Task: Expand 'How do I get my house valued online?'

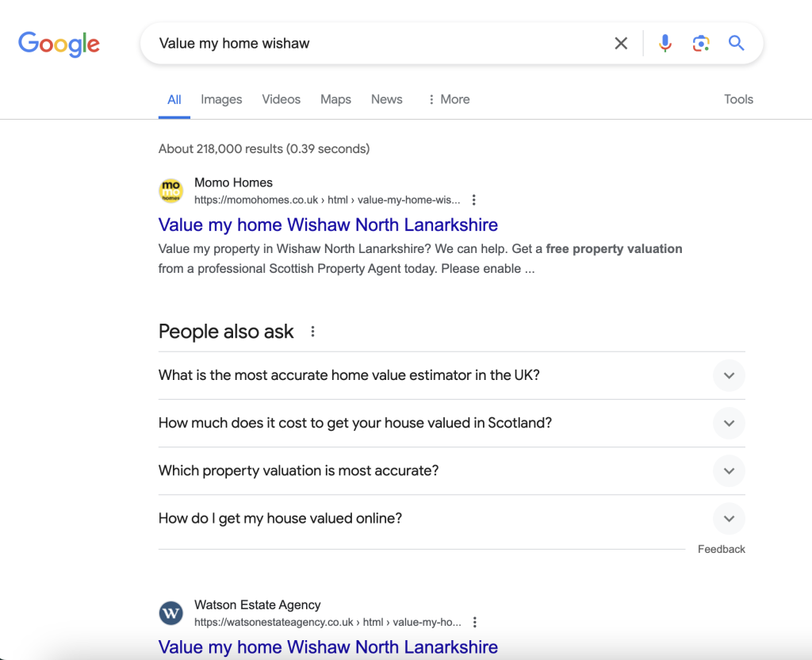Action: coord(729,519)
